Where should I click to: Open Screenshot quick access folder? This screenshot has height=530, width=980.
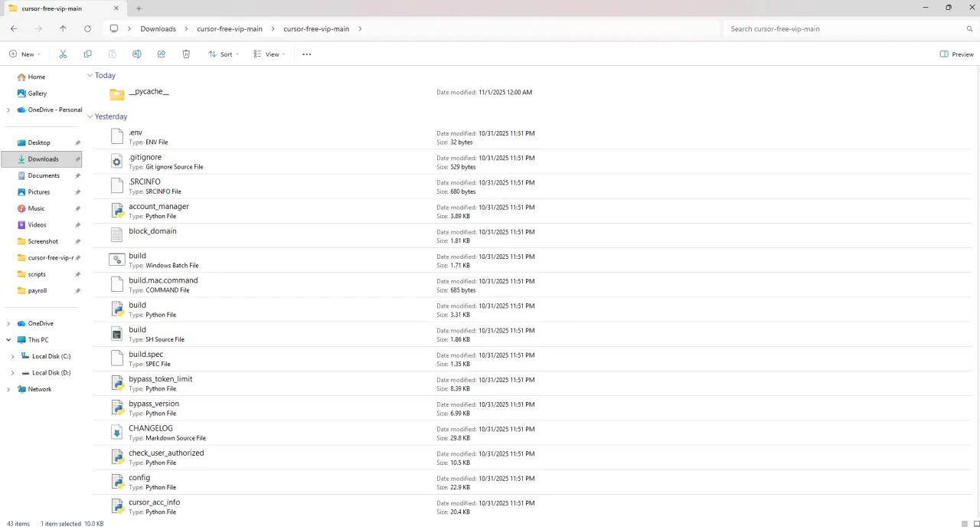[43, 241]
